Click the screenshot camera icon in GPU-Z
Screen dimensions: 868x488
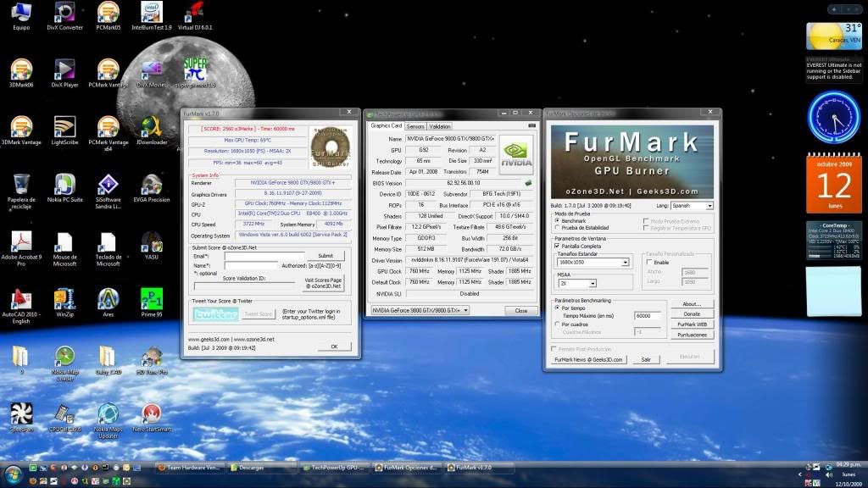point(532,125)
